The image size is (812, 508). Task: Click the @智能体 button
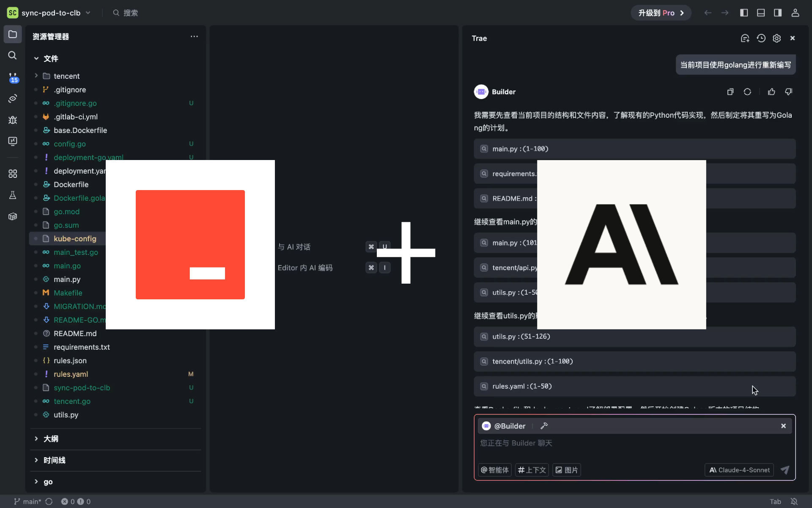[495, 470]
